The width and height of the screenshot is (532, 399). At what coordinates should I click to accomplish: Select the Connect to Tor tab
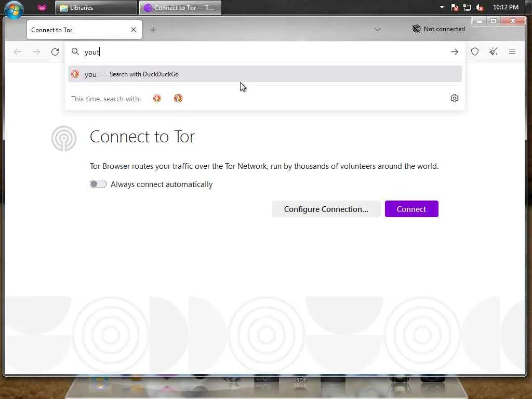(x=84, y=30)
